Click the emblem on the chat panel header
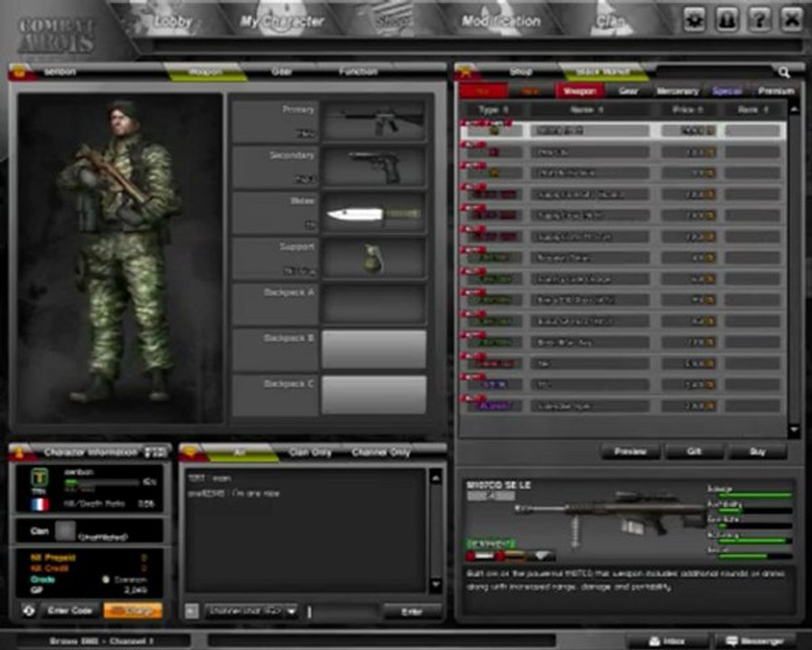812x650 pixels. point(190,453)
